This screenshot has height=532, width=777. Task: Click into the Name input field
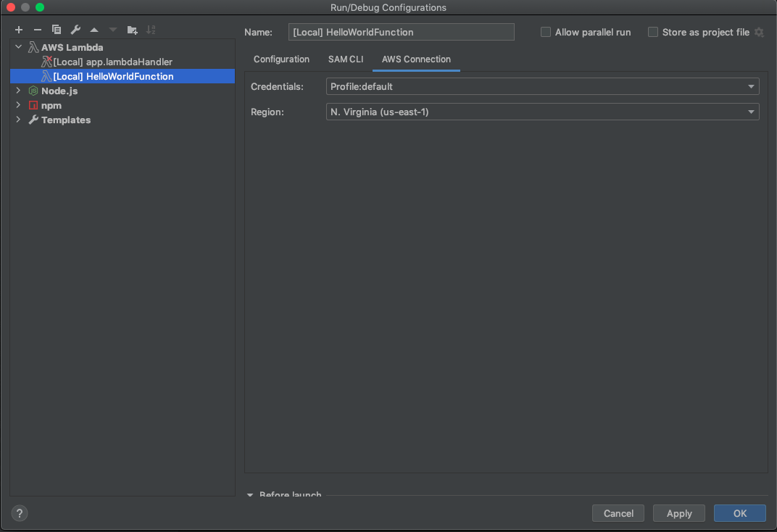pos(402,32)
